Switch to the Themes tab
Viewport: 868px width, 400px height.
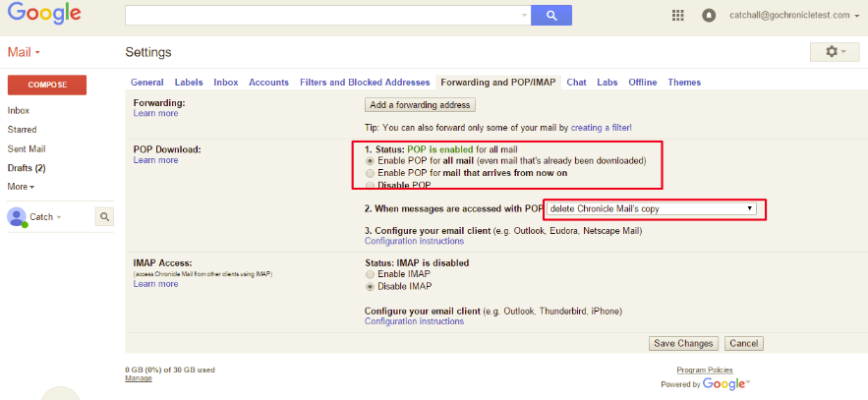coord(684,83)
